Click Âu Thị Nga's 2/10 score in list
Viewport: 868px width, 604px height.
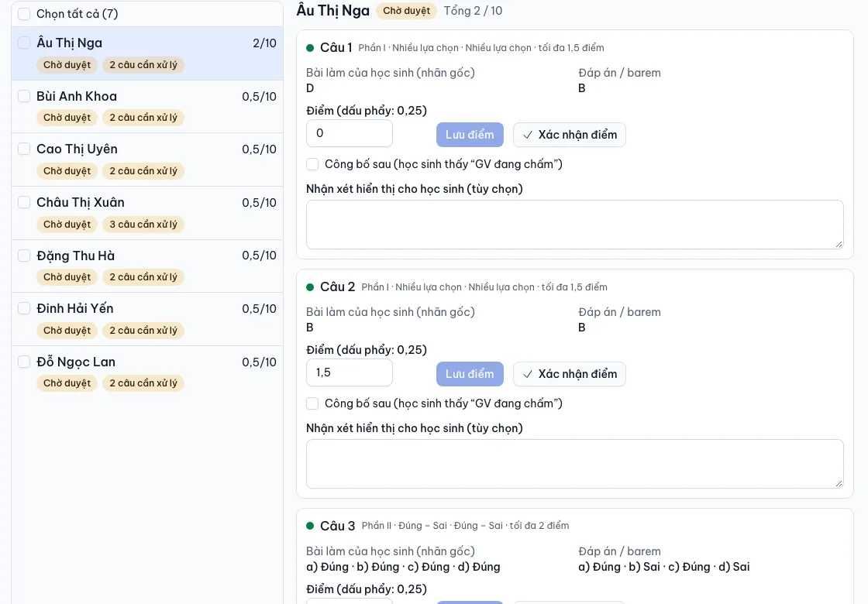click(x=264, y=43)
